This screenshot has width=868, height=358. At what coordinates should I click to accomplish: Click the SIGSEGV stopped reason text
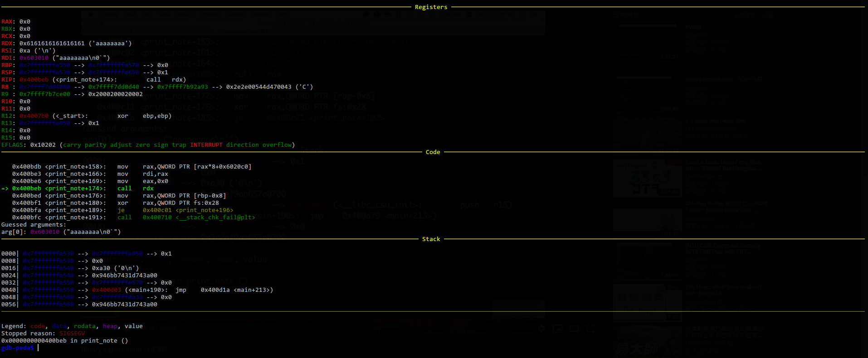[x=72, y=334]
